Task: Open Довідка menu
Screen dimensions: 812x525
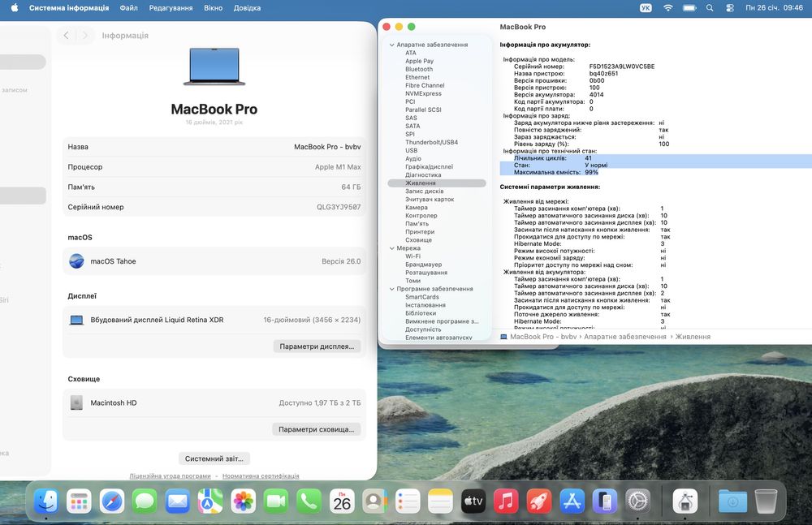Action: coord(247,8)
